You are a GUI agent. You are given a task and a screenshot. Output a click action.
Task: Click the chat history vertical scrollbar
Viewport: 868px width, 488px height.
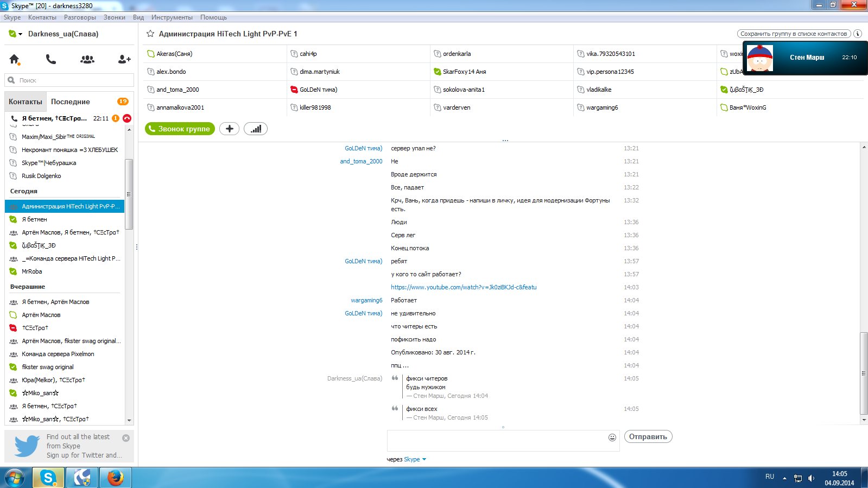[864, 373]
